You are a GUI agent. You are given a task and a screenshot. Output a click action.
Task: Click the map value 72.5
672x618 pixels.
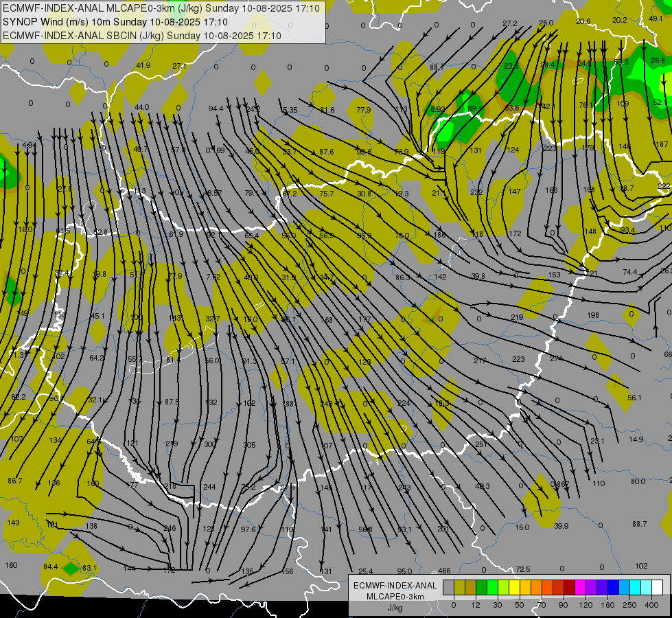[x=523, y=569]
